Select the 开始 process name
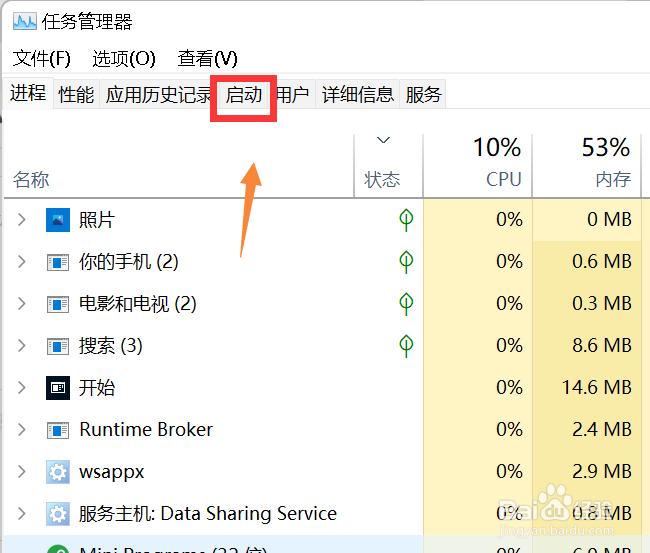 click(x=97, y=388)
